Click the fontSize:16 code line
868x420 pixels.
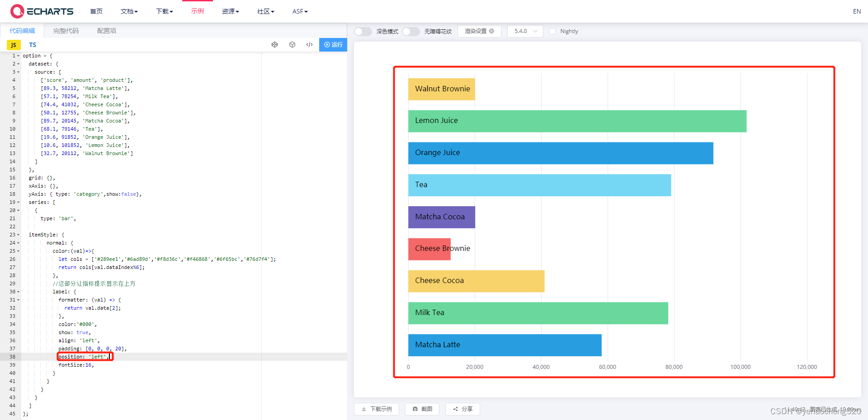[76, 365]
